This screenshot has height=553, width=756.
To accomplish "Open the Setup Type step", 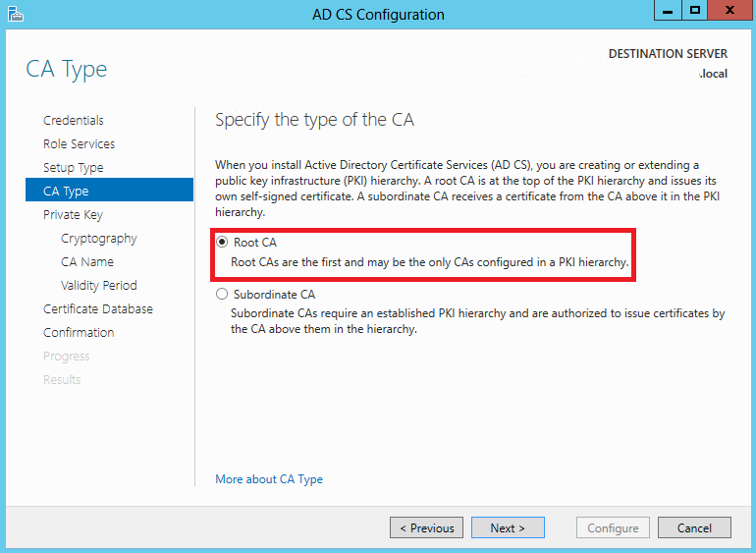I will [74, 167].
